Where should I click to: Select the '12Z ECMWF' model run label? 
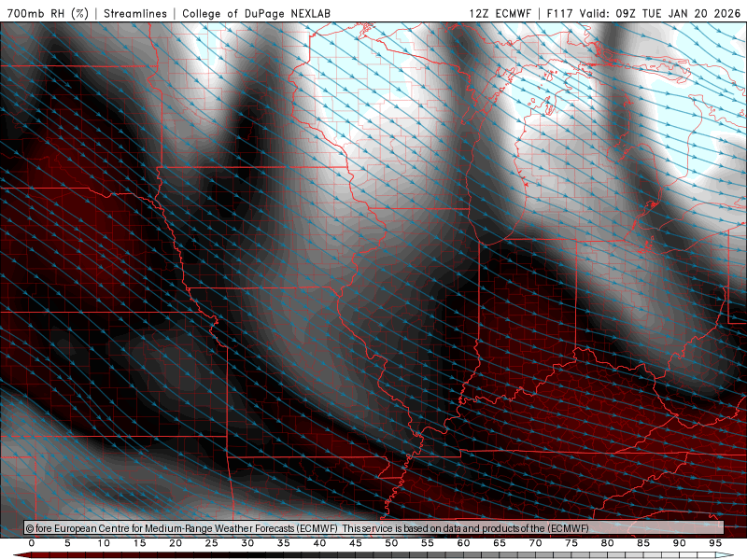click(x=500, y=13)
